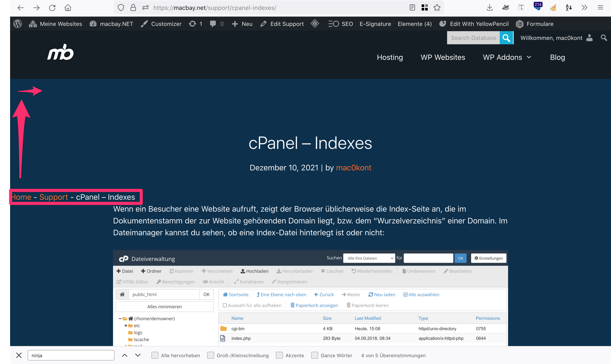Click the QR grid icon in address bar
The image size is (611, 364).
pos(424,8)
